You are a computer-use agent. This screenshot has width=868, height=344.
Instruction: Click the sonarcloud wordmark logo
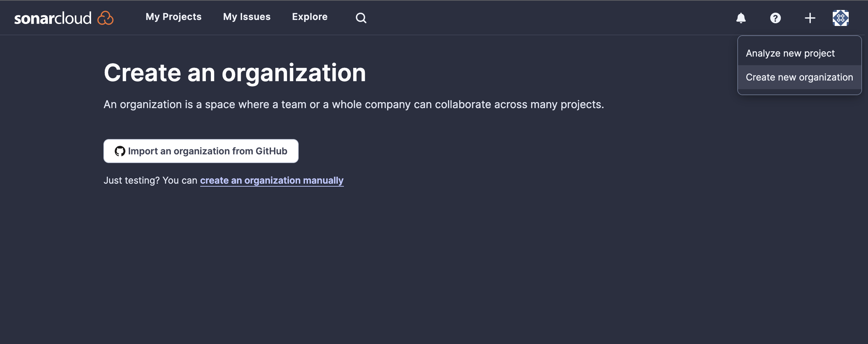[x=53, y=18]
